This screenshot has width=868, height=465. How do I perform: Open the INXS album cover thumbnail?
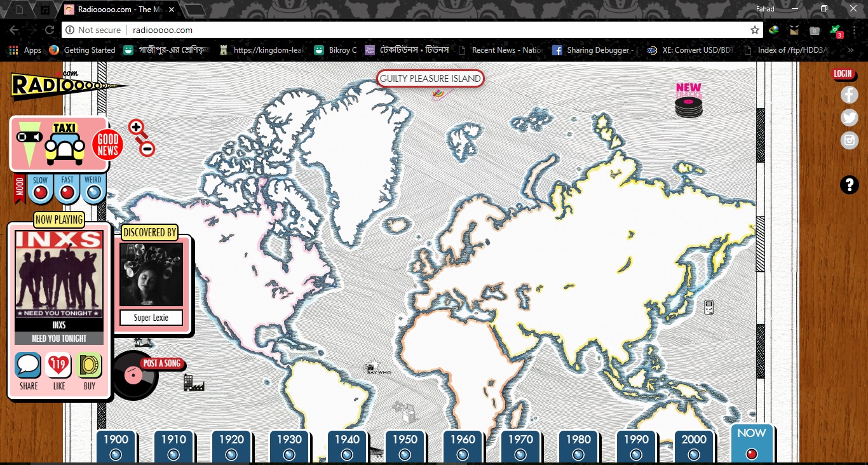[59, 275]
